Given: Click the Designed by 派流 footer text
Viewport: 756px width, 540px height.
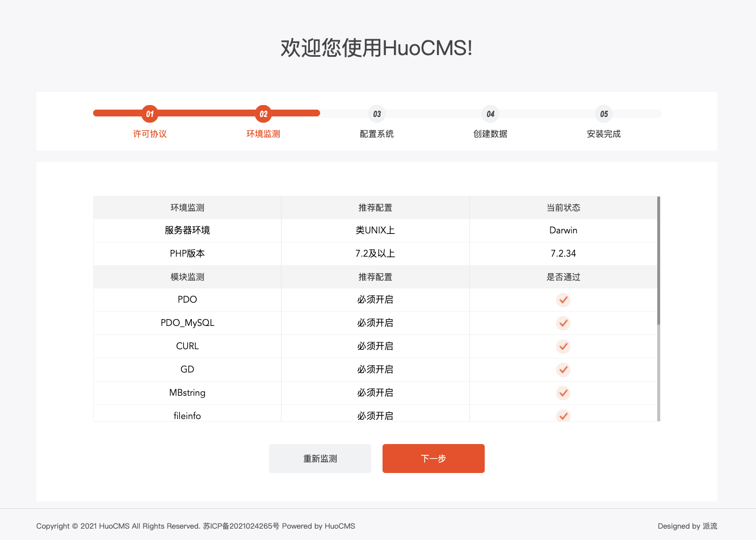Looking at the screenshot, I should point(687,526).
